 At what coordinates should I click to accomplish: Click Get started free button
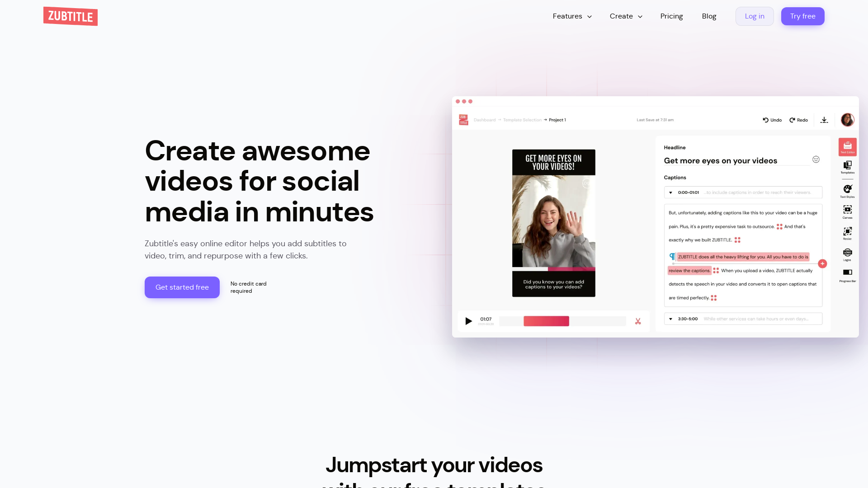click(x=182, y=287)
